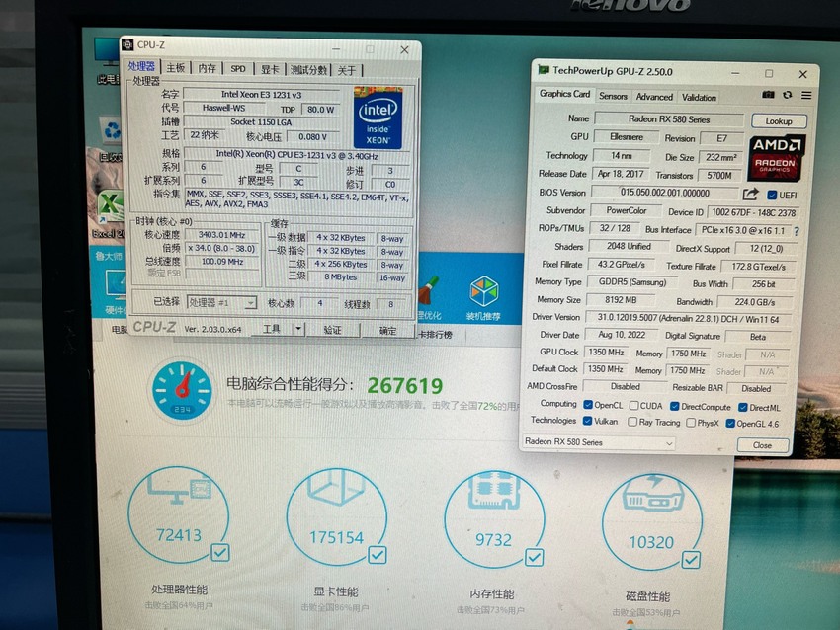
Task: Open the GPU-Z hamburger menu
Action: coord(806,95)
